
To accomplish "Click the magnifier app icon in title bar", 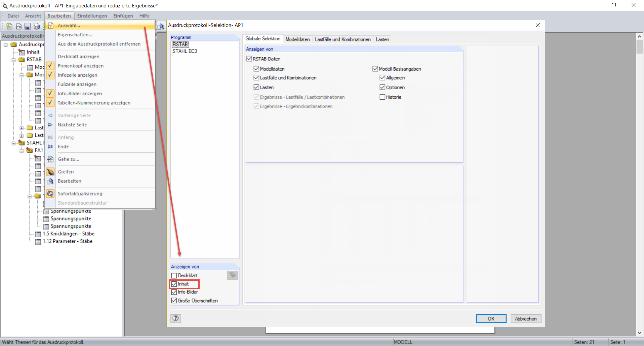I will click(5, 6).
